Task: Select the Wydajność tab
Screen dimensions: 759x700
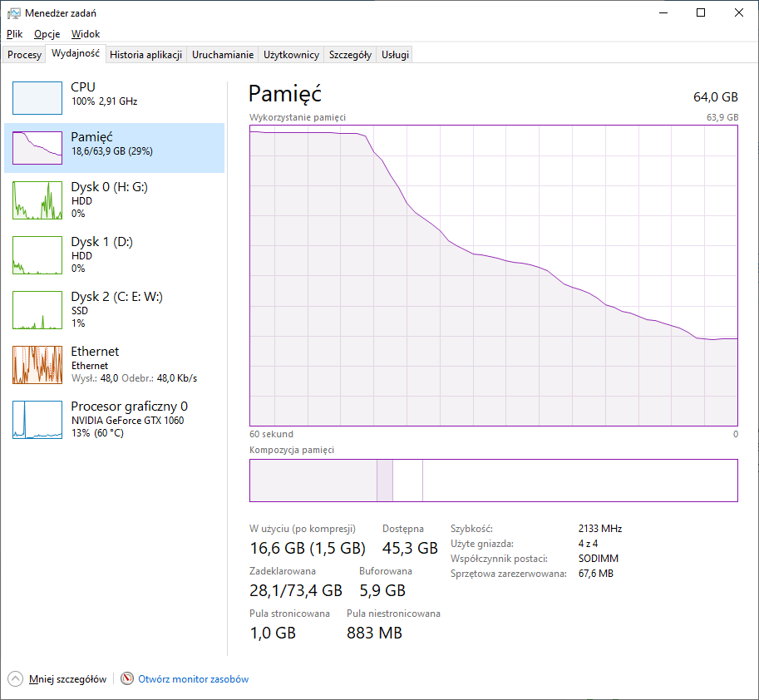Action: 76,53
